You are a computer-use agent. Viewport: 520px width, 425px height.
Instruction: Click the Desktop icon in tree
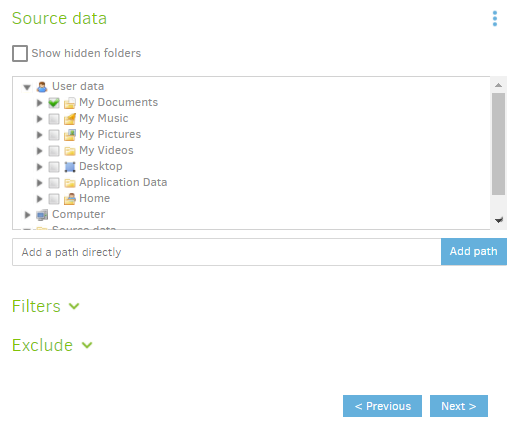point(70,167)
